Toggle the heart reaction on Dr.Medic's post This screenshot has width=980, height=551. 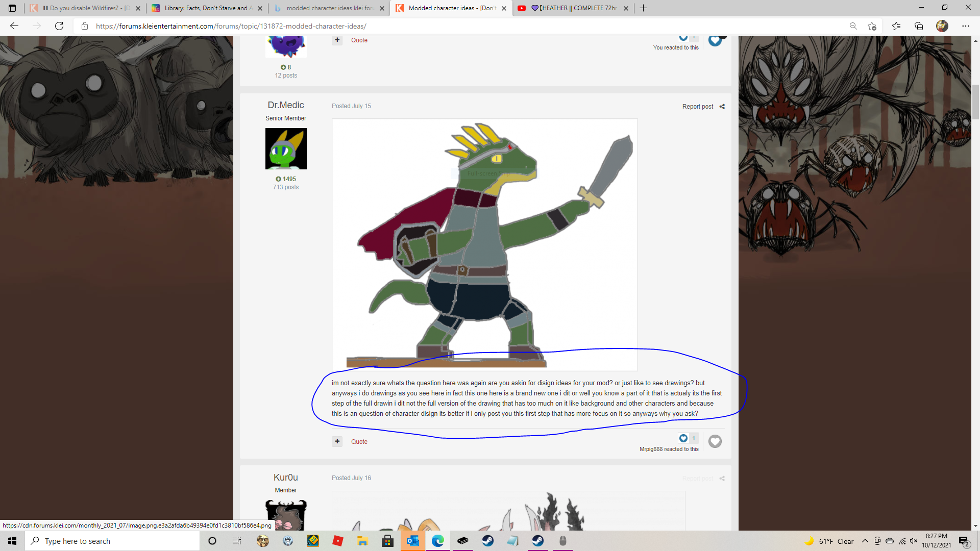(715, 441)
